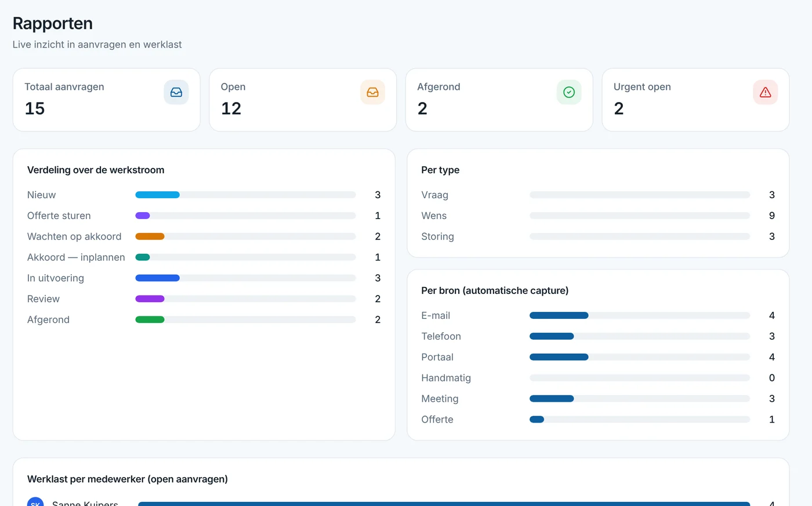Click the Portaal source bar

pos(640,357)
